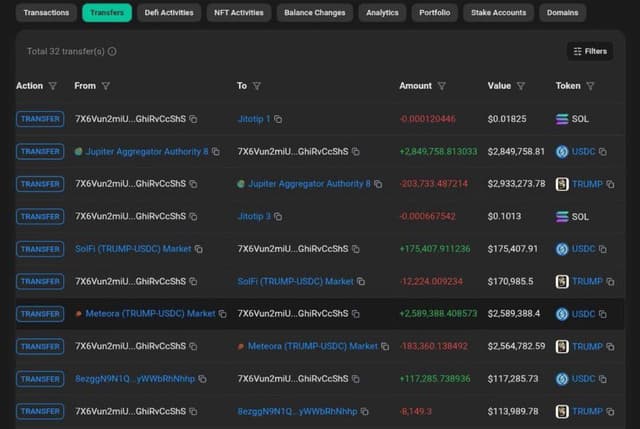Copy Jupiter Aggregator Authority 8 From address

[216, 152]
